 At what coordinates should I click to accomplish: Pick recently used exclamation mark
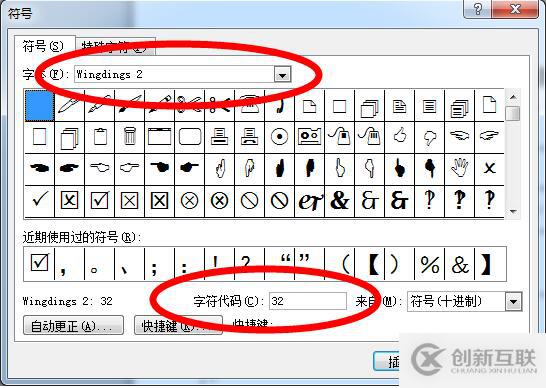coord(219,264)
